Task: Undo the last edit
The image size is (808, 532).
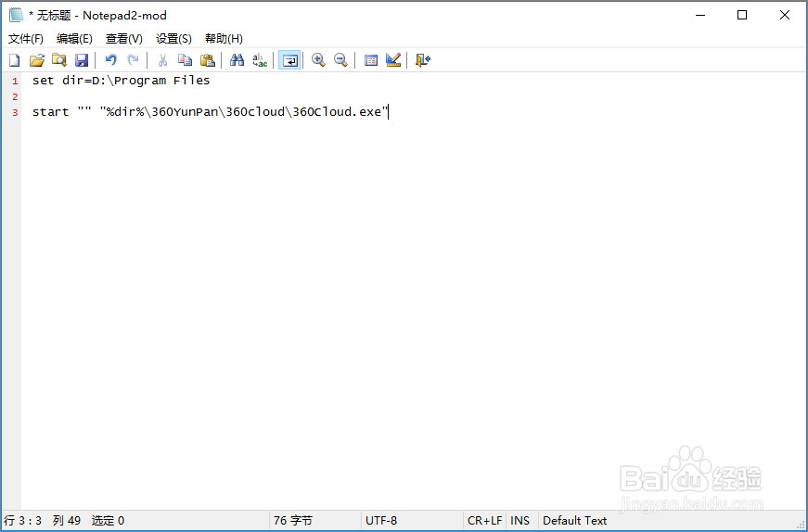Action: coord(110,60)
